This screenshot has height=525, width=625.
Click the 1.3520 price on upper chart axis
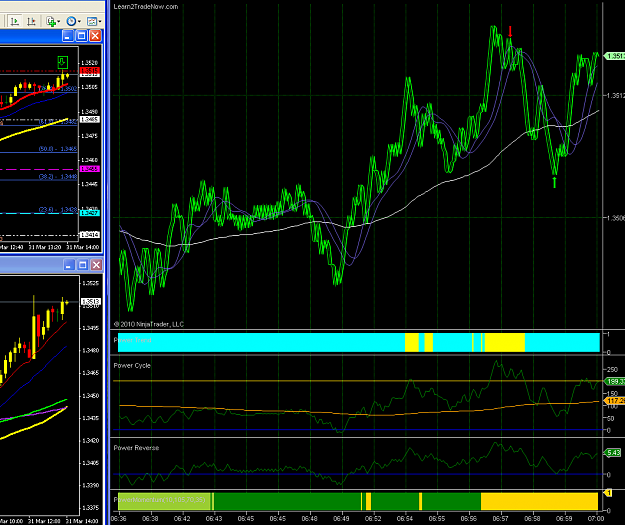click(89, 63)
